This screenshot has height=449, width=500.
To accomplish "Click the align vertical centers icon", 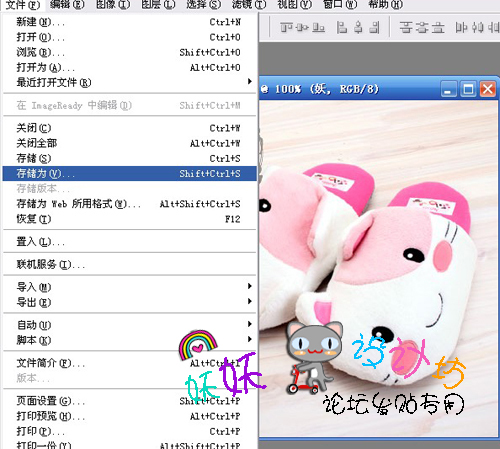I will click(302, 28).
